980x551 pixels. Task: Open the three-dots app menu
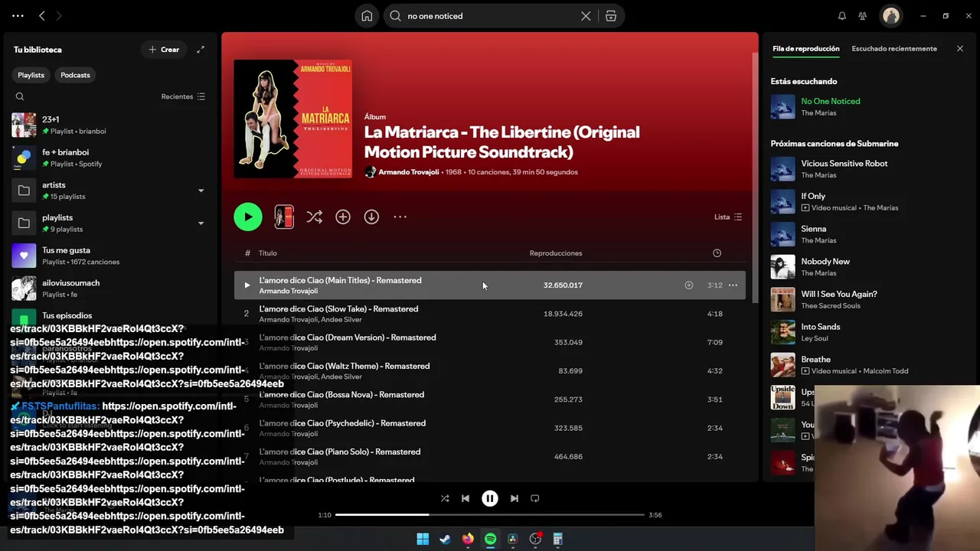[x=18, y=15]
